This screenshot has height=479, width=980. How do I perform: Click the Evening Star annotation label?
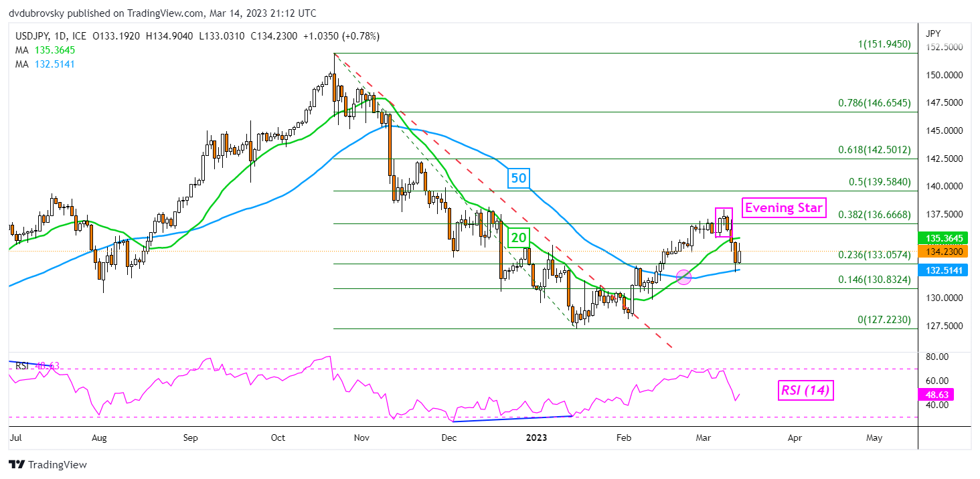point(783,207)
